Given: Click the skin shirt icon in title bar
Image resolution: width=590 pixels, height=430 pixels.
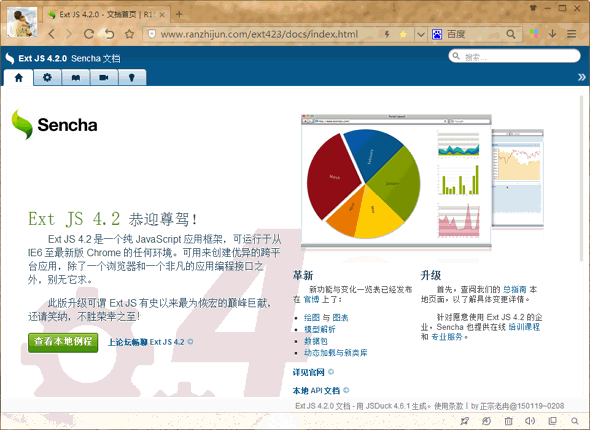Looking at the screenshot, I should point(533,8).
